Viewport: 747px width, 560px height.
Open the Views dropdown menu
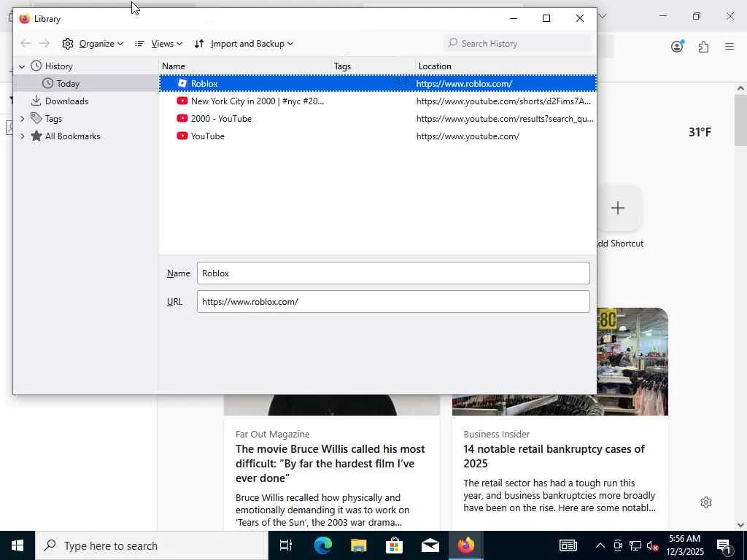tap(158, 44)
